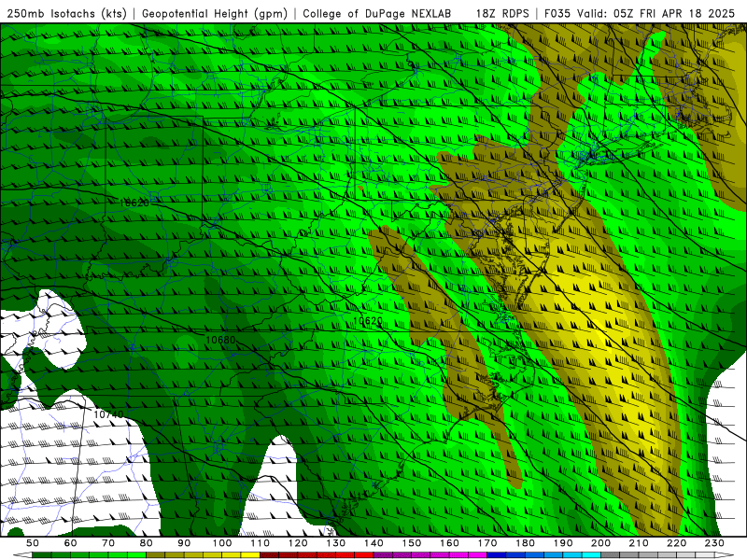The height and width of the screenshot is (560, 747).
Task: Select the cyan swatch just before 200
Action: click(x=591, y=555)
